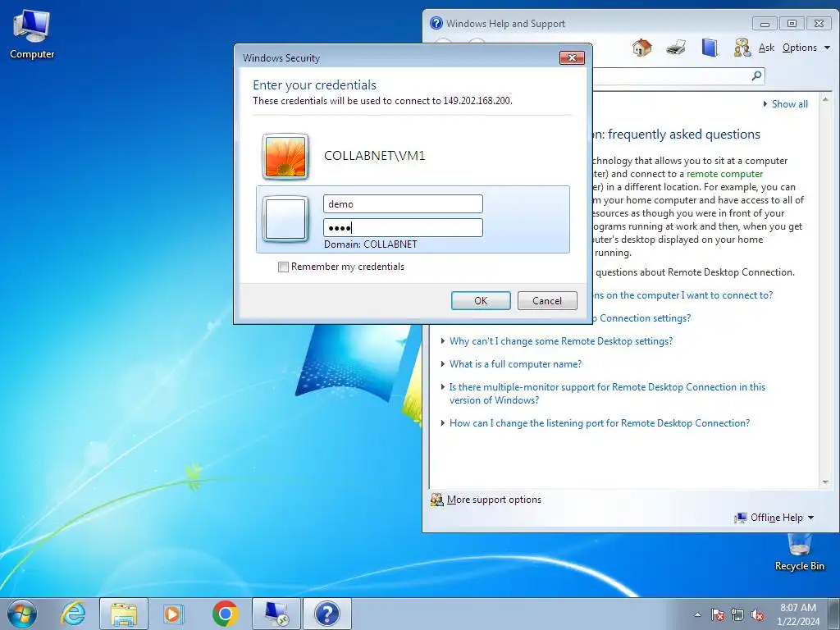Click the Help scrollbar down arrow
Image resolution: width=840 pixels, height=630 pixels.
click(825, 482)
